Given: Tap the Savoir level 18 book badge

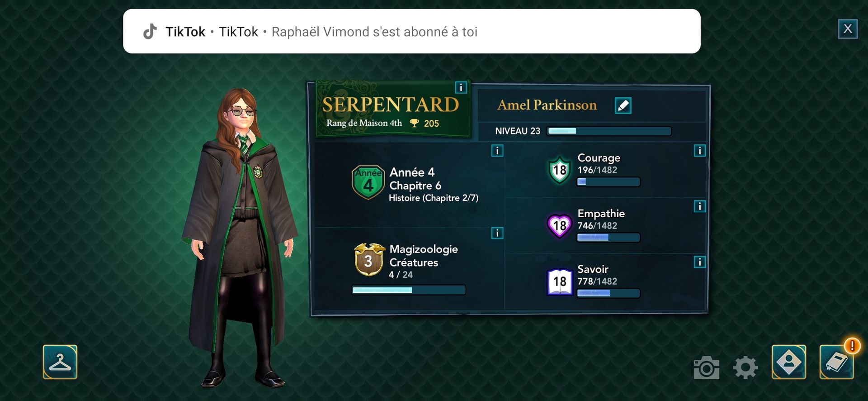Looking at the screenshot, I should (x=560, y=282).
